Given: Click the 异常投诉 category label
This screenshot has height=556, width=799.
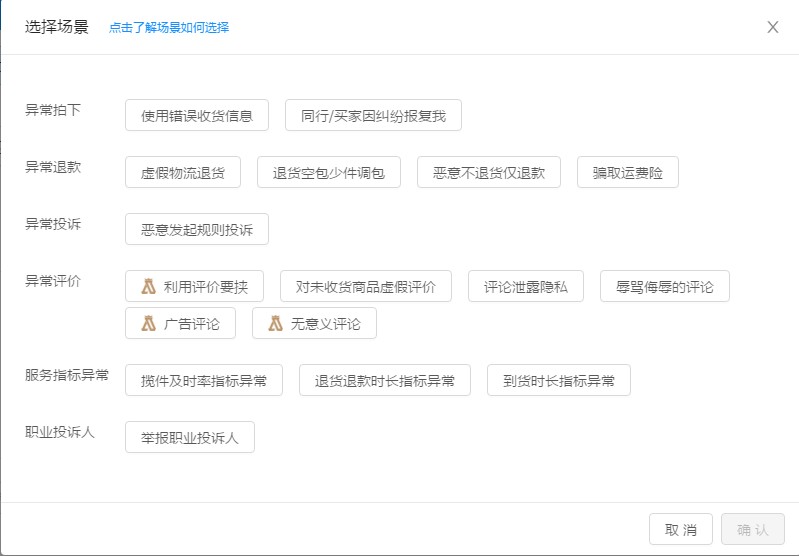Looking at the screenshot, I should [x=53, y=224].
